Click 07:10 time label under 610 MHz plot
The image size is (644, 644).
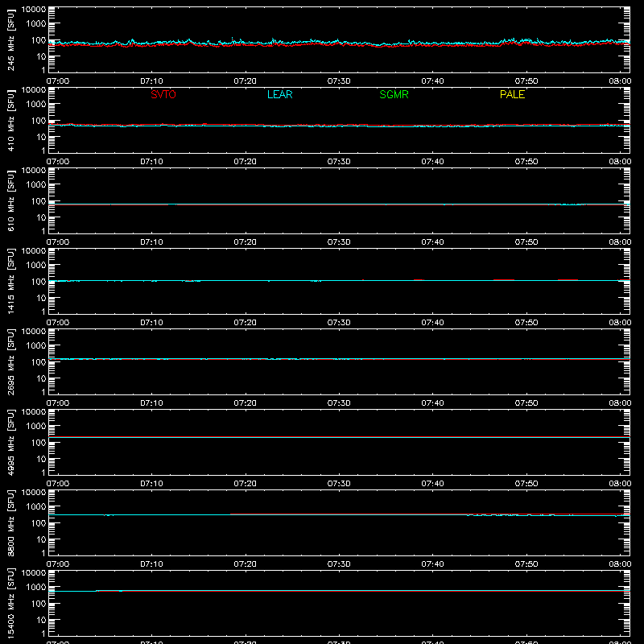click(x=151, y=242)
